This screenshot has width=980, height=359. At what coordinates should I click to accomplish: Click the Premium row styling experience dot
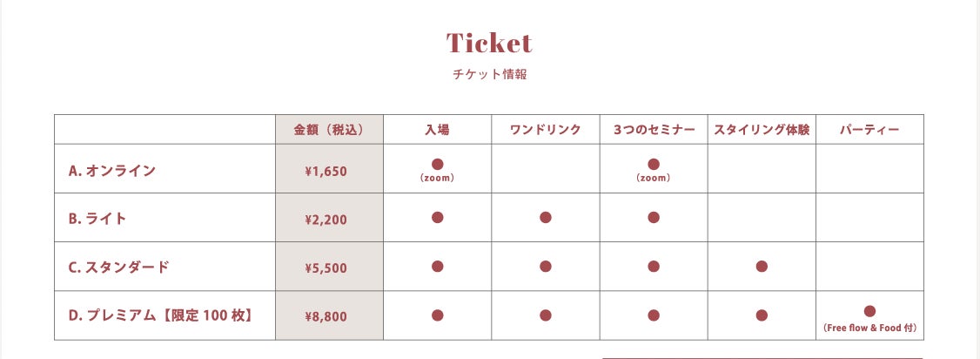[762, 315]
